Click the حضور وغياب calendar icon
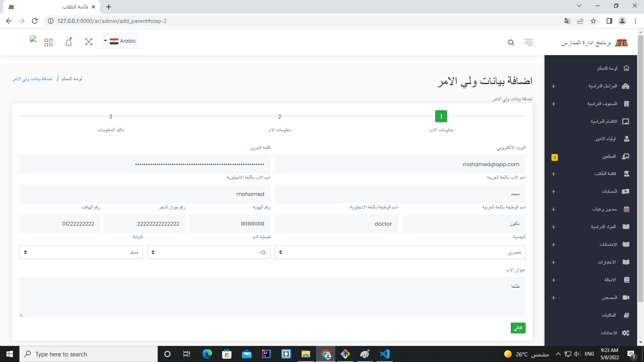The height and width of the screenshot is (362, 644). (x=626, y=209)
